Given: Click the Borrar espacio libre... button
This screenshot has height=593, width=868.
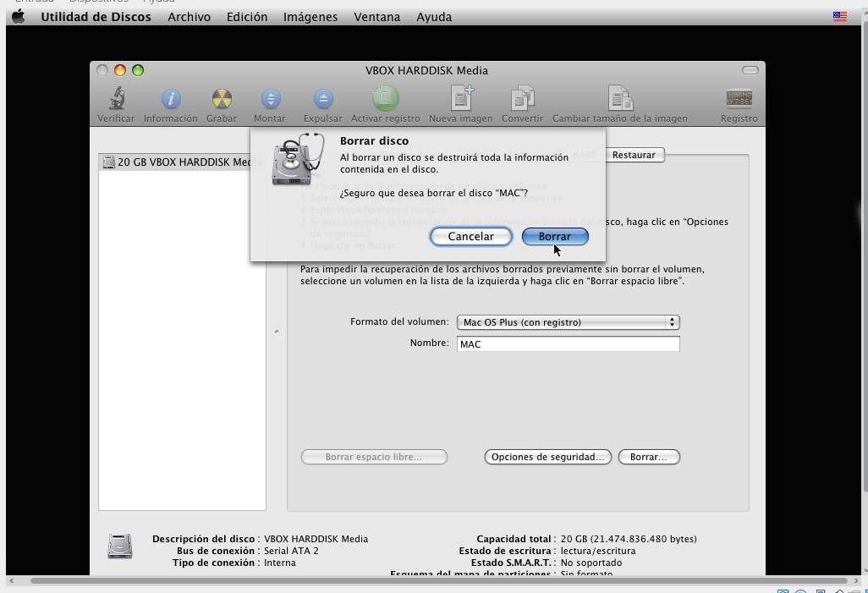Looking at the screenshot, I should click(x=374, y=457).
